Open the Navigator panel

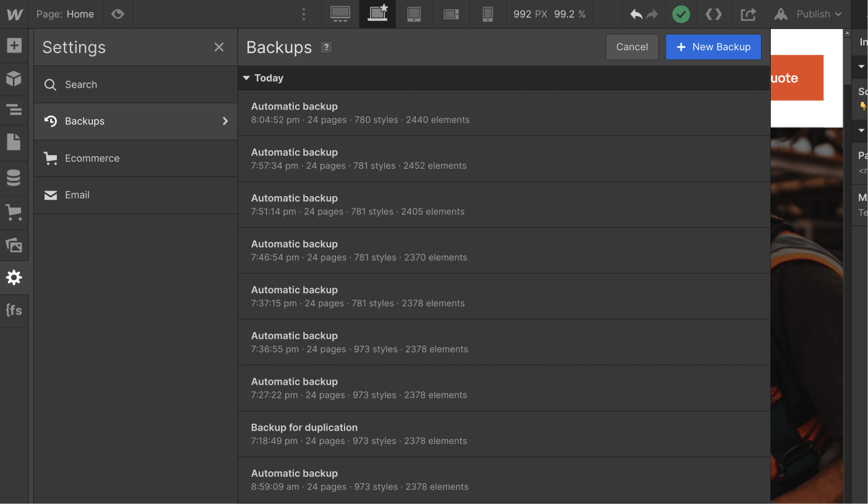coord(14,109)
